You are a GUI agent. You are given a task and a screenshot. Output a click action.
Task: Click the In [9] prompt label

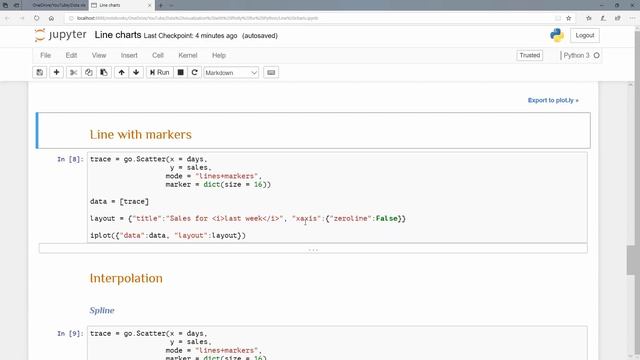coord(70,333)
